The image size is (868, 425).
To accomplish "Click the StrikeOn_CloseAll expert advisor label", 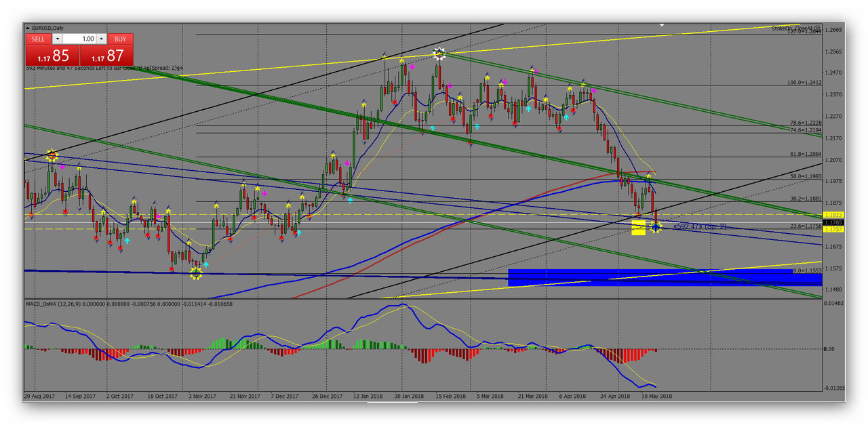I will (792, 28).
